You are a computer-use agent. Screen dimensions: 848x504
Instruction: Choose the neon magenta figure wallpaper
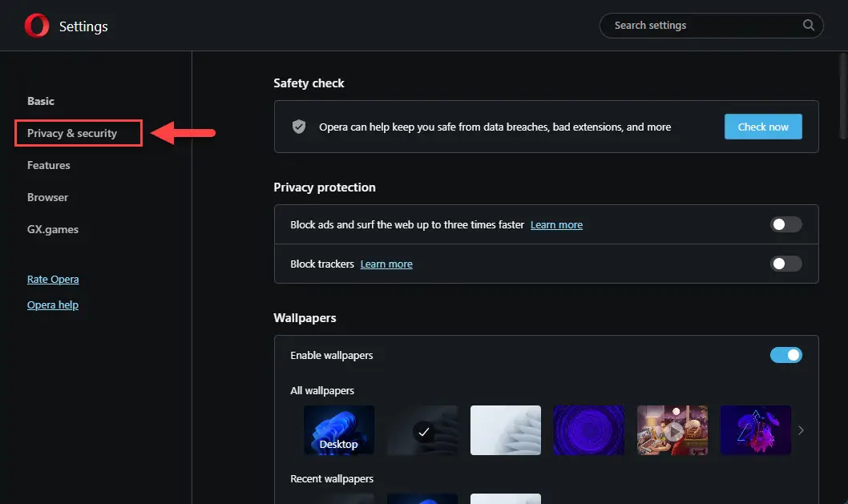756,430
